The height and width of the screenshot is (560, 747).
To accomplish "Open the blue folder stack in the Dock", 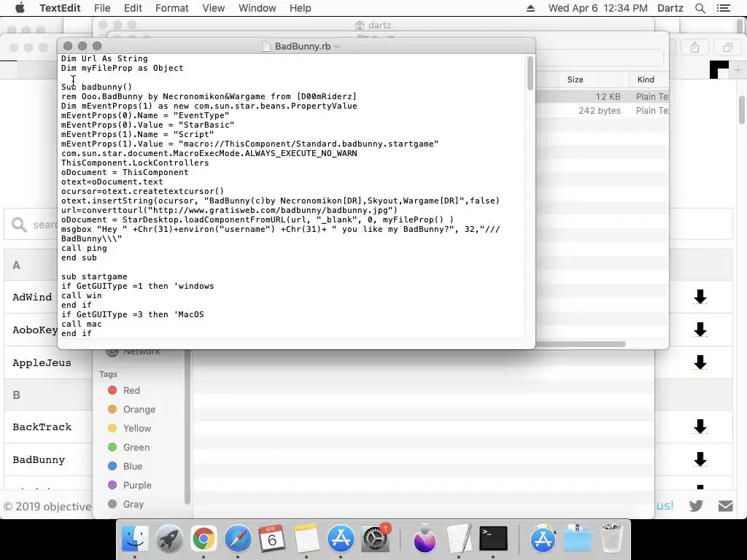I will (578, 539).
